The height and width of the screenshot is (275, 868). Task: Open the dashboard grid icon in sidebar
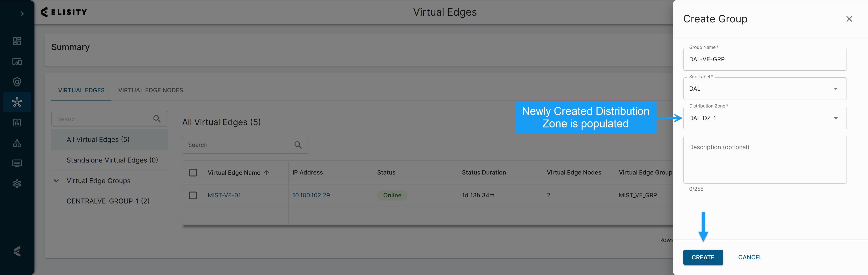point(17,41)
